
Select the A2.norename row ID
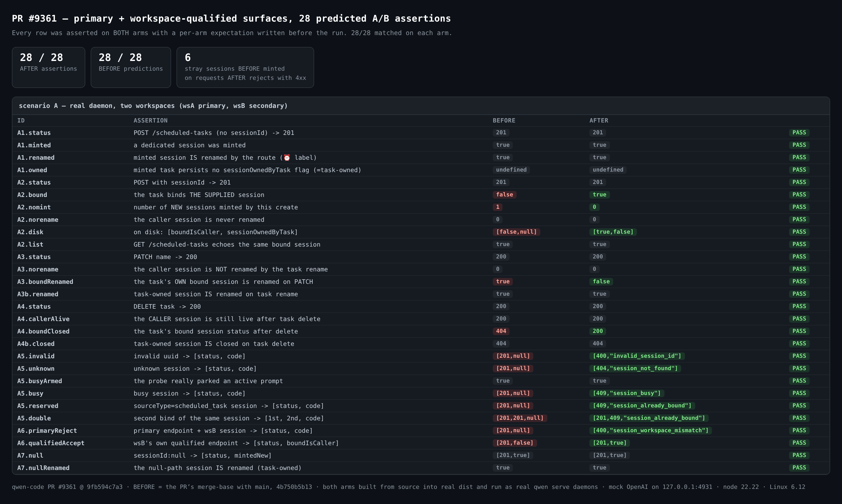(x=38, y=220)
